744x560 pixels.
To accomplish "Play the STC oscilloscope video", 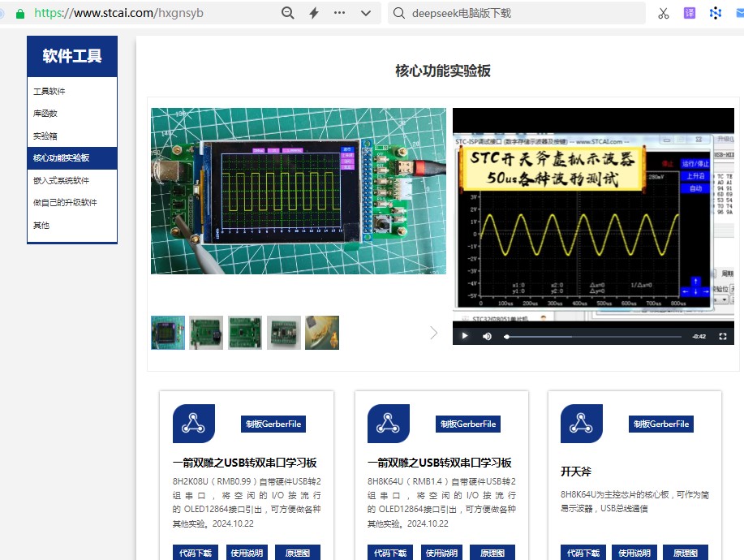I will 465,336.
